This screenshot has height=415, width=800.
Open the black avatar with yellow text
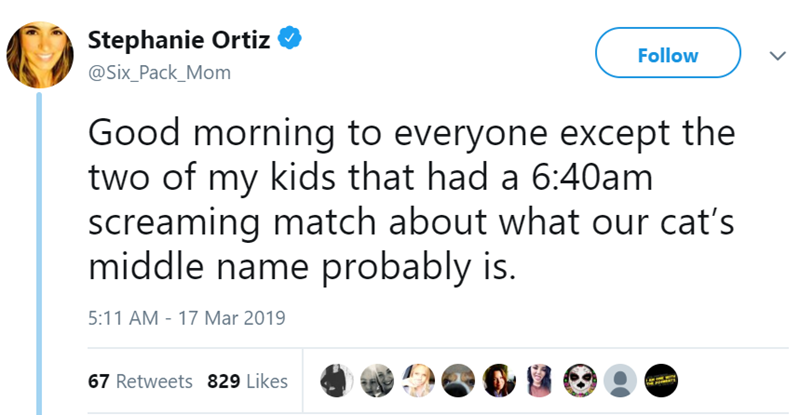point(662,380)
